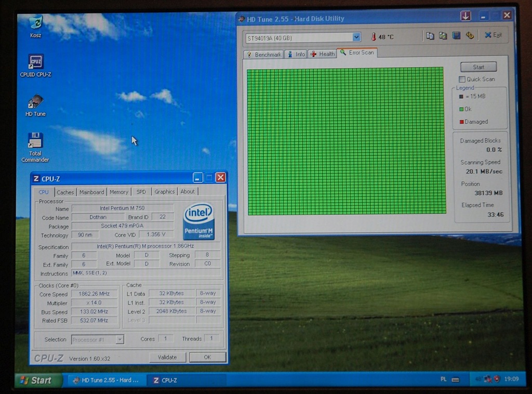The image size is (532, 394).
Task: Click the HD Tune copy text to clipboard icon
Action: 430,36
